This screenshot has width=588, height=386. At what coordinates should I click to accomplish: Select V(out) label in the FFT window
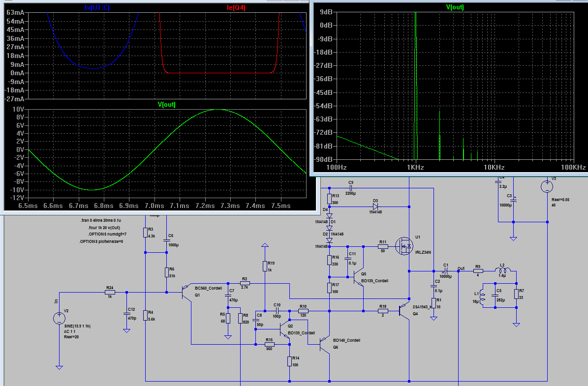pyautogui.click(x=455, y=7)
